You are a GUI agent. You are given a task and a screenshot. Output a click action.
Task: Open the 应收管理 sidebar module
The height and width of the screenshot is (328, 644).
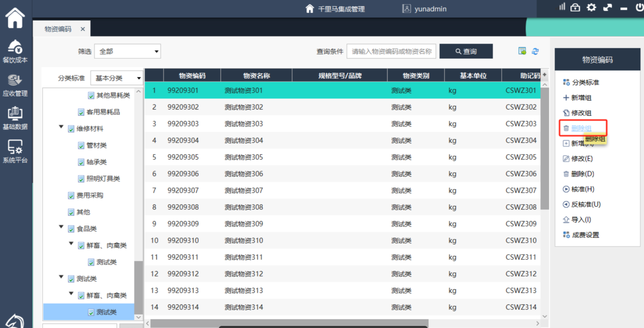(15, 85)
